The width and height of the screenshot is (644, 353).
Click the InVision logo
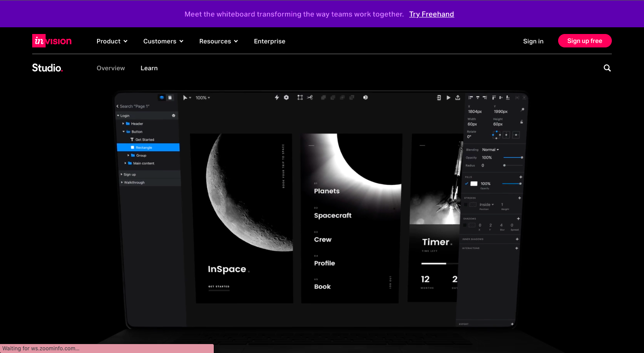tap(52, 41)
